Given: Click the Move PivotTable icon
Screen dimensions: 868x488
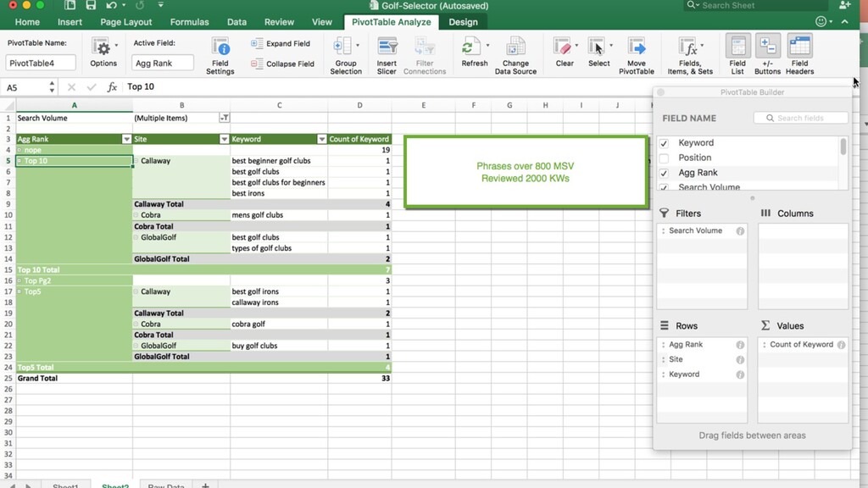Looking at the screenshot, I should pyautogui.click(x=636, y=47).
